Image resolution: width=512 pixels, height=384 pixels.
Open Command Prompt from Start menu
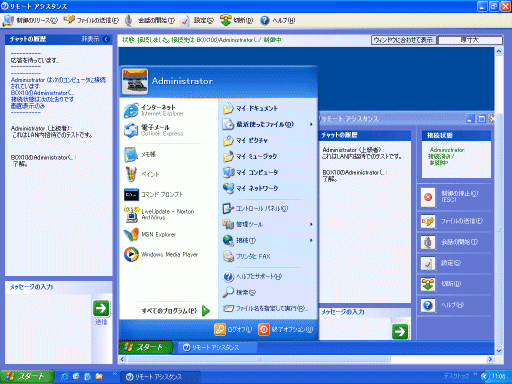(x=131, y=195)
